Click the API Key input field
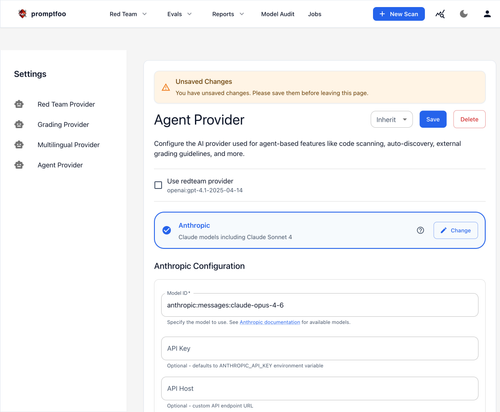 pyautogui.click(x=320, y=348)
